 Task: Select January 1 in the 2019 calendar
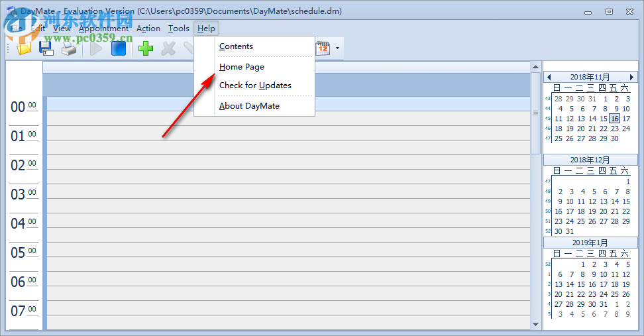click(x=583, y=264)
